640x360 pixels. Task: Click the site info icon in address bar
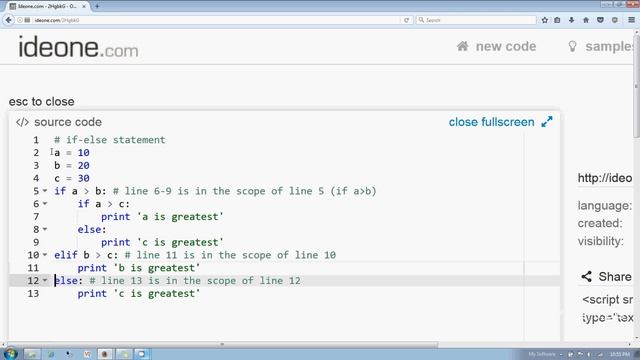[20, 20]
